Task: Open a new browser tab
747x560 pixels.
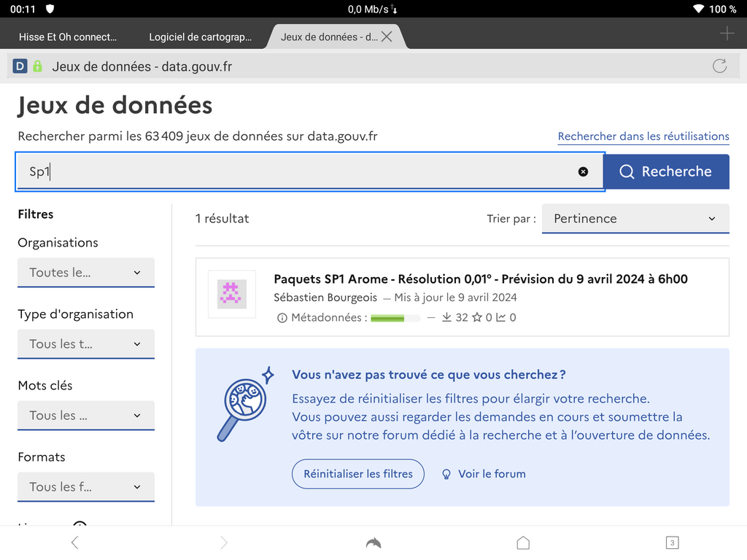Action: 727,34
